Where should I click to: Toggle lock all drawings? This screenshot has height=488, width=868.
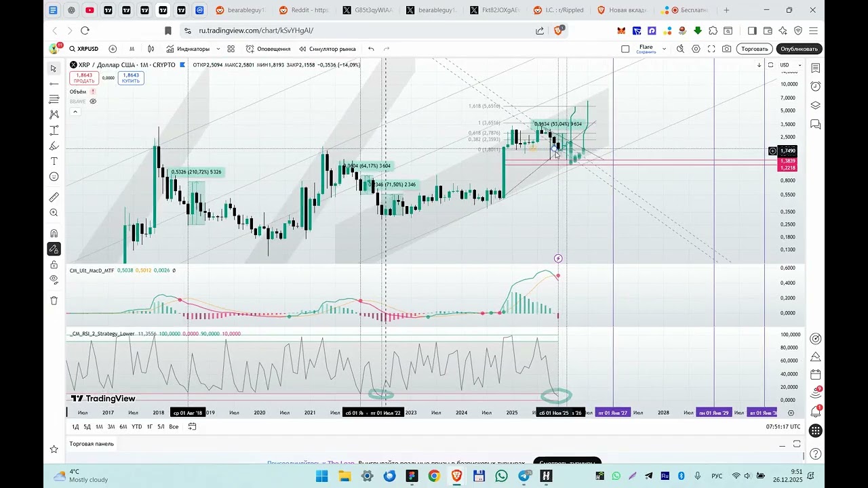click(x=54, y=265)
